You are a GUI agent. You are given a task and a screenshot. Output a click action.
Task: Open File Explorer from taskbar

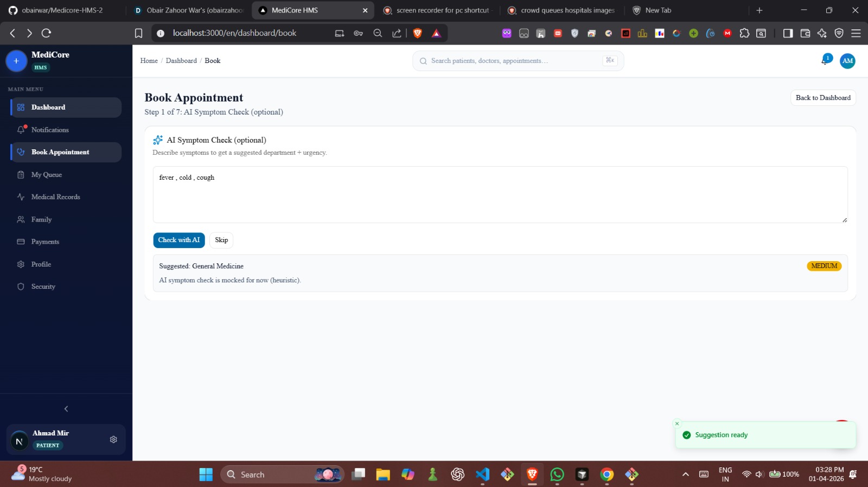(383, 475)
